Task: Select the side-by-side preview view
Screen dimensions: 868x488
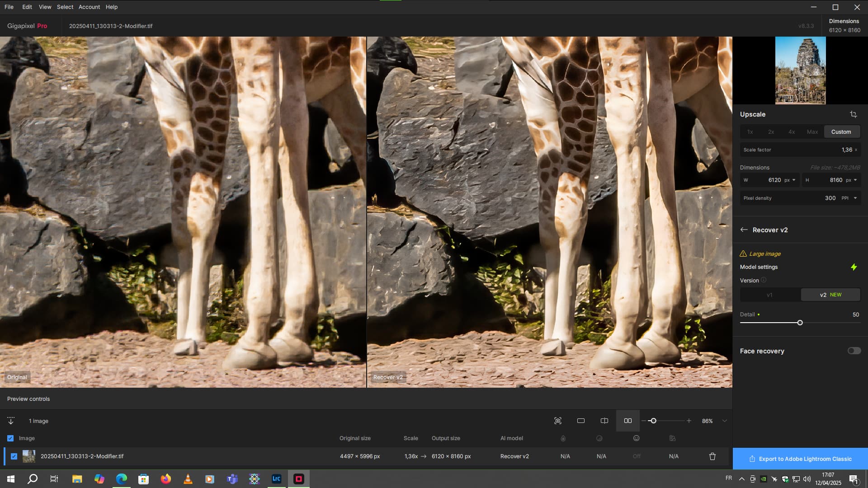Action: click(628, 421)
